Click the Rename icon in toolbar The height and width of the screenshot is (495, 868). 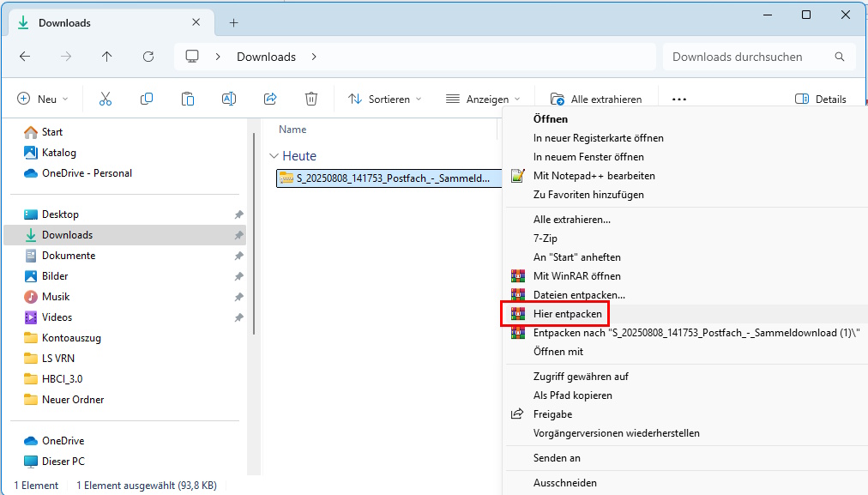click(229, 99)
